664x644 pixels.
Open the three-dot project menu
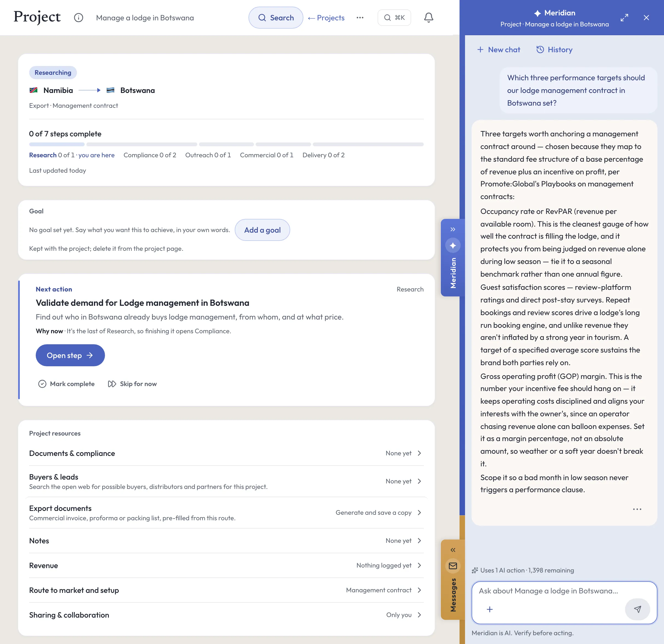(x=360, y=18)
